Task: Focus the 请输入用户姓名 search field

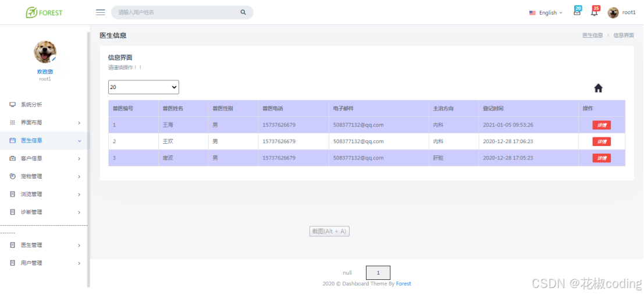Action: pyautogui.click(x=177, y=12)
